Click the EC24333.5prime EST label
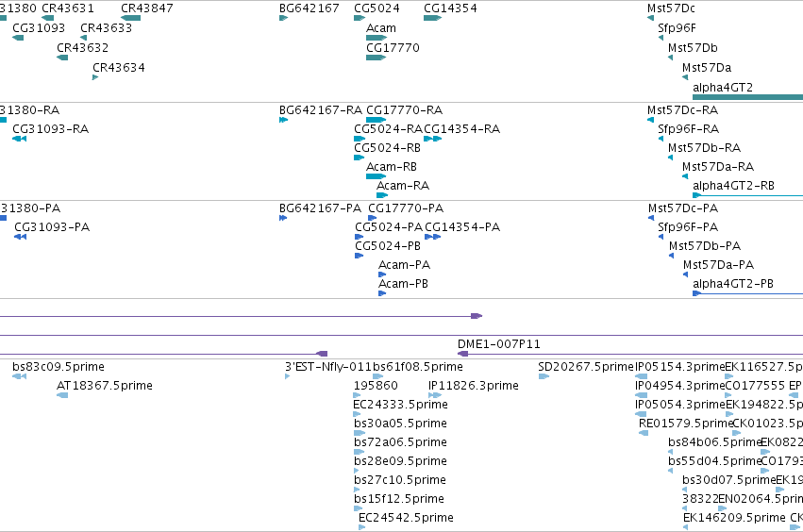The image size is (803, 532). pos(400,405)
